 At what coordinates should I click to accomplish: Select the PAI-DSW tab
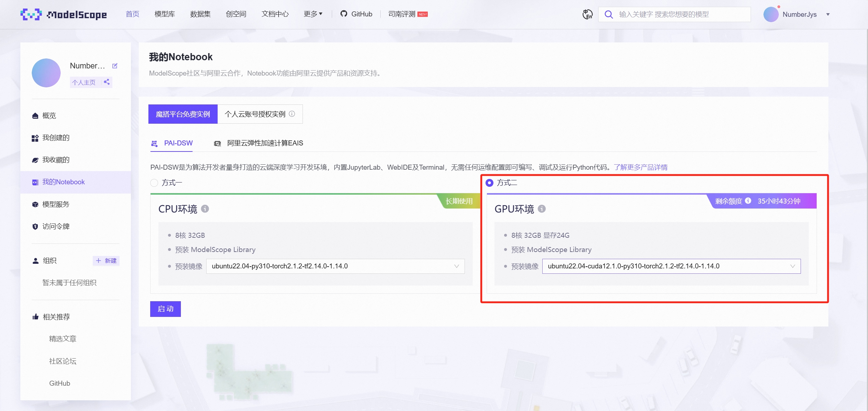pyautogui.click(x=172, y=143)
